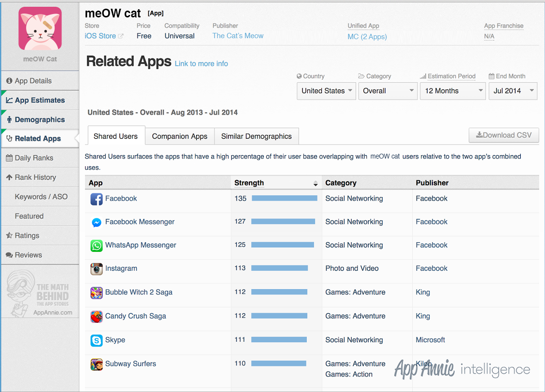Open the iOS Store link
This screenshot has height=392, width=545.
click(x=100, y=36)
